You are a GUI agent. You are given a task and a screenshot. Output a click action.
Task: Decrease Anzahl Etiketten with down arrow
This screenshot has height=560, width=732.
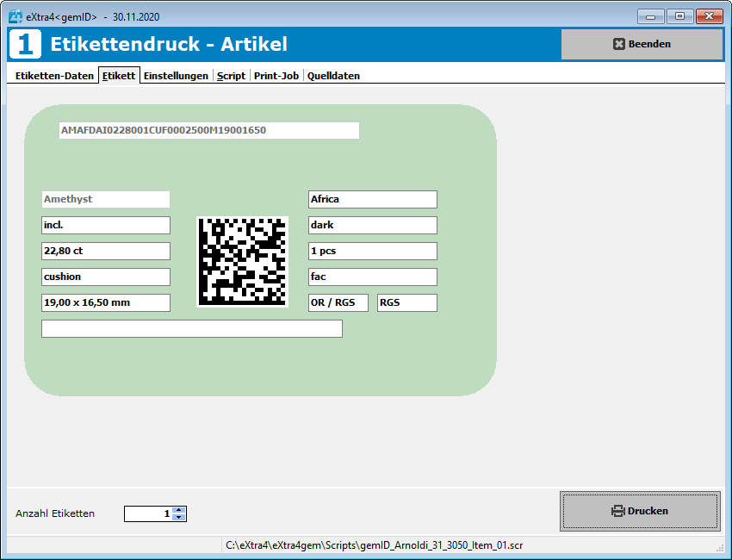(179, 518)
